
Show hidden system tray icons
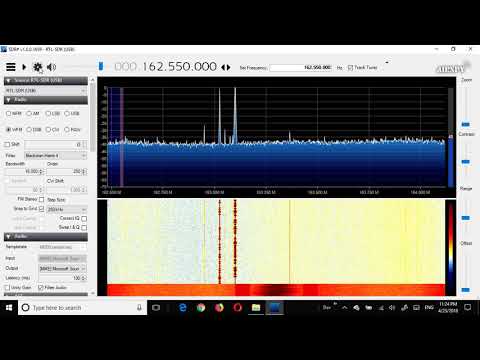[345, 307]
